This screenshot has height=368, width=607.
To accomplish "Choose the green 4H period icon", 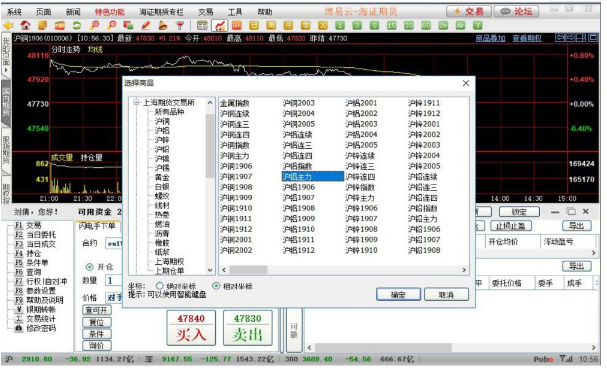I will [460, 26].
